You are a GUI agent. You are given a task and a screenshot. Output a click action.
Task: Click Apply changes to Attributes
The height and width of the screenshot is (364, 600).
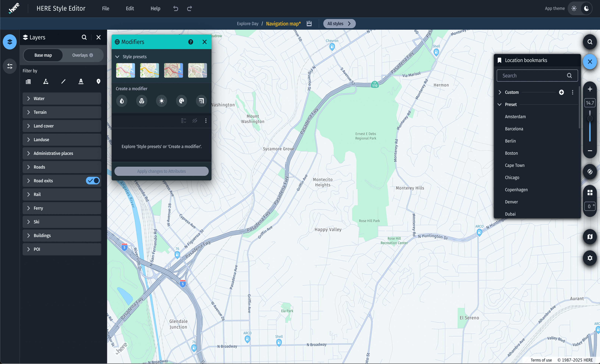click(161, 171)
